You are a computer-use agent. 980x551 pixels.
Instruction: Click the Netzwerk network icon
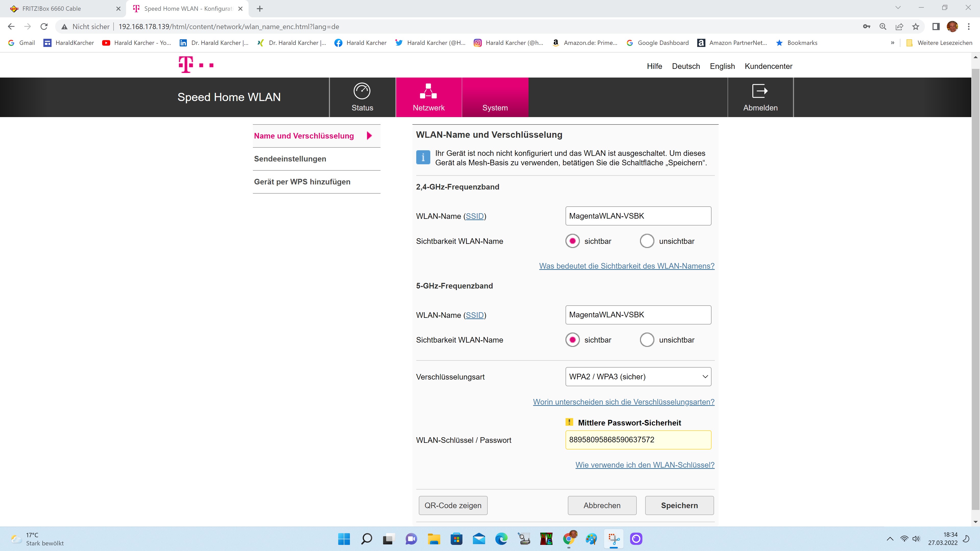click(x=428, y=91)
